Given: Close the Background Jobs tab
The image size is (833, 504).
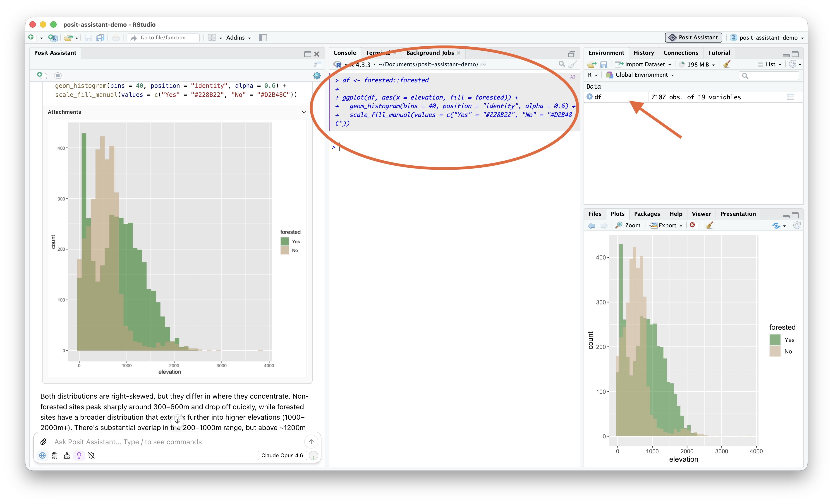Looking at the screenshot, I should point(459,53).
